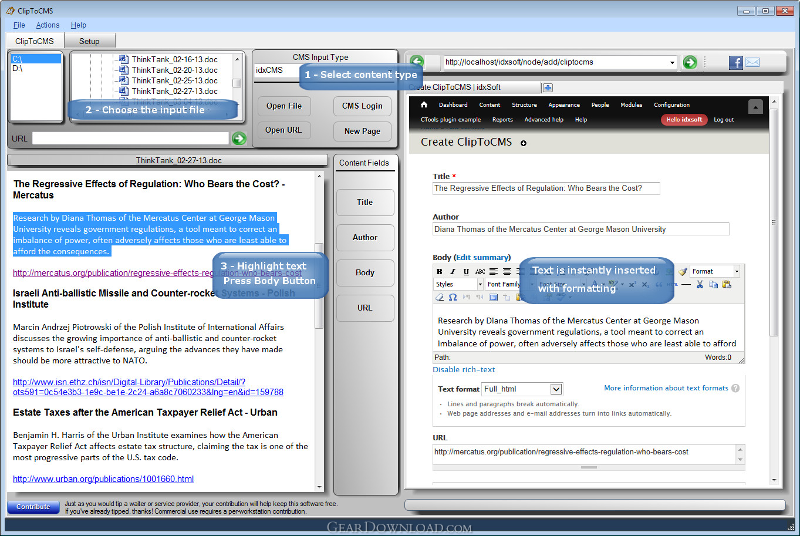The image size is (800, 536).
Task: Center align text in body editor
Action: [507, 271]
